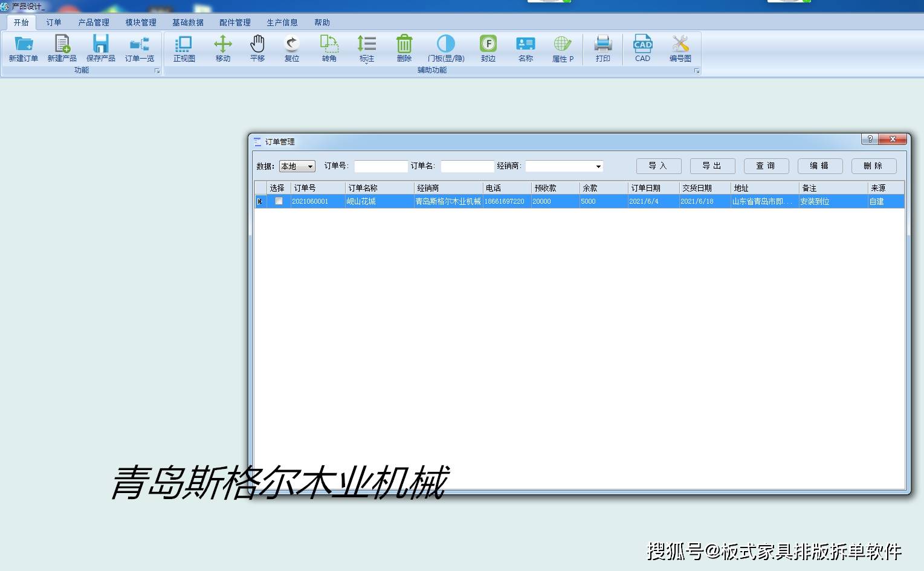Open the 订单一览 order overview icon
Screen dimensions: 924x571
click(x=140, y=48)
